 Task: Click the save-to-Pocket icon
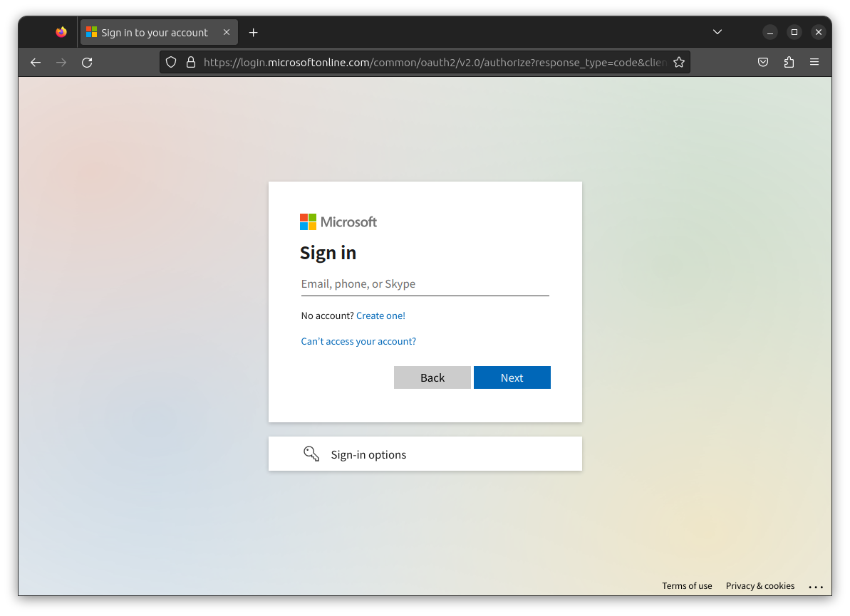763,62
